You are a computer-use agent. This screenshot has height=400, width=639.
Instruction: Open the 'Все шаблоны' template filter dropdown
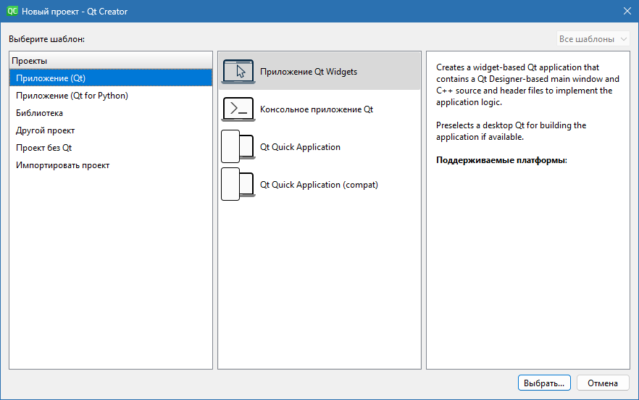point(593,39)
